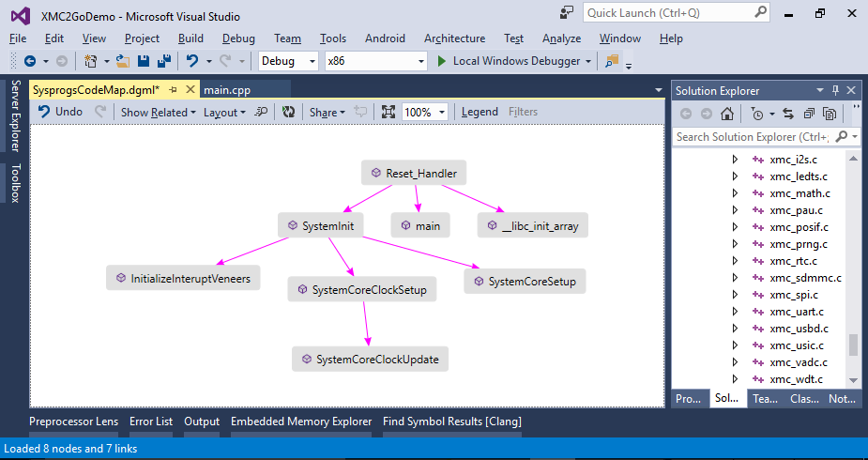Expand the xmc_uart.c tree node
The width and height of the screenshot is (868, 460).
pos(735,312)
